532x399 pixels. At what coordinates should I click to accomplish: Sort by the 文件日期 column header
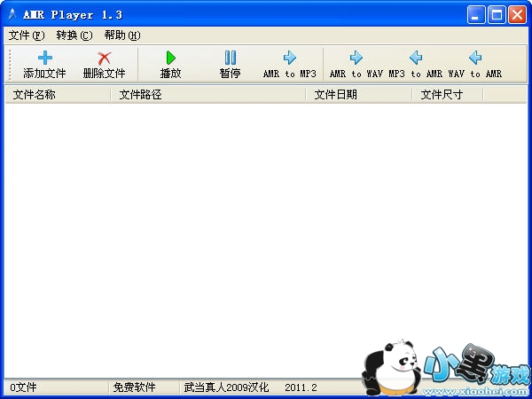359,95
